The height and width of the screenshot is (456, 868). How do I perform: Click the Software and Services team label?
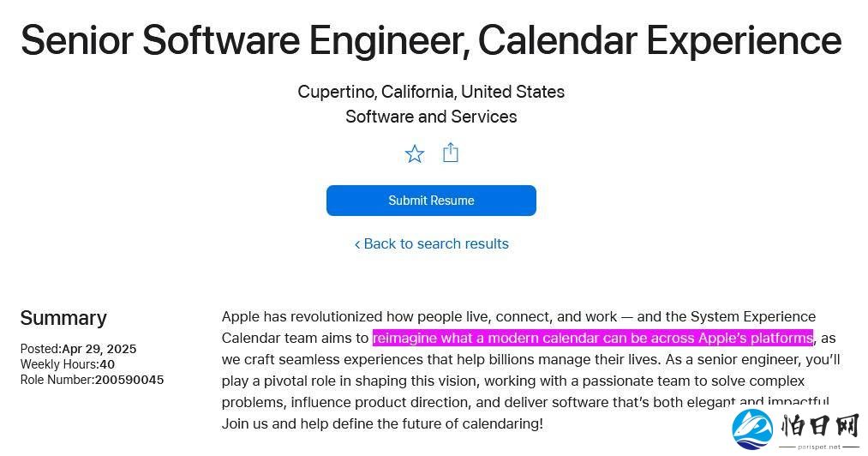(x=431, y=117)
